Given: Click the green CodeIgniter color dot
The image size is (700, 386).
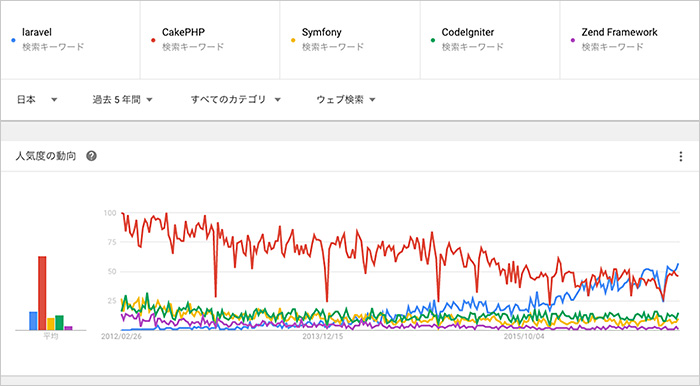Looking at the screenshot, I should tap(433, 40).
